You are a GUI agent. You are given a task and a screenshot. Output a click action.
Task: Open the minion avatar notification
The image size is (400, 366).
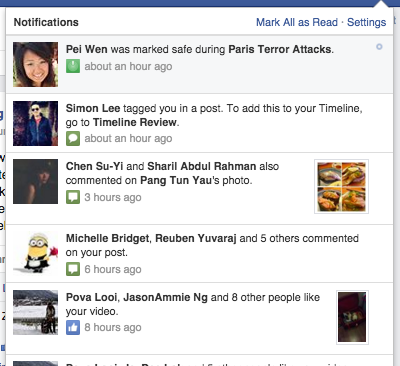35,253
